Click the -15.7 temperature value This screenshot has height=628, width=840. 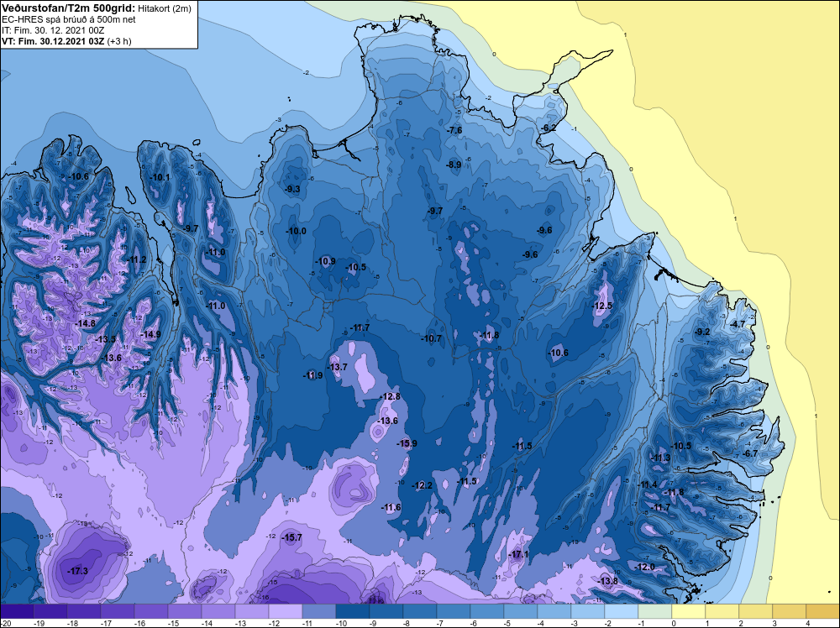tap(292, 537)
